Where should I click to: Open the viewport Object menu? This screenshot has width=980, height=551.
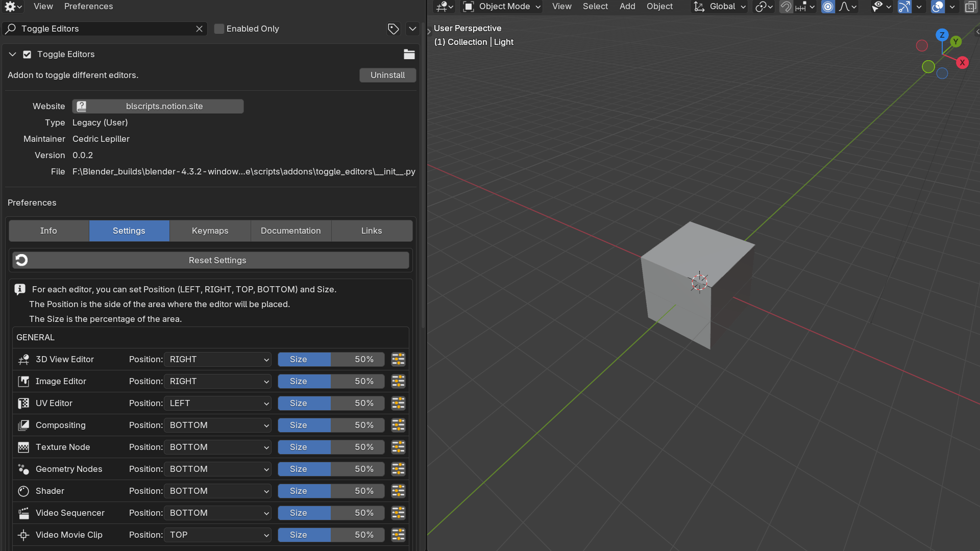coord(659,7)
